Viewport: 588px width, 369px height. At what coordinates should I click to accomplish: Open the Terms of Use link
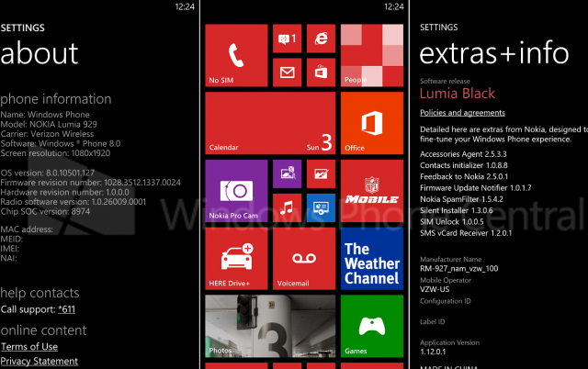(29, 347)
